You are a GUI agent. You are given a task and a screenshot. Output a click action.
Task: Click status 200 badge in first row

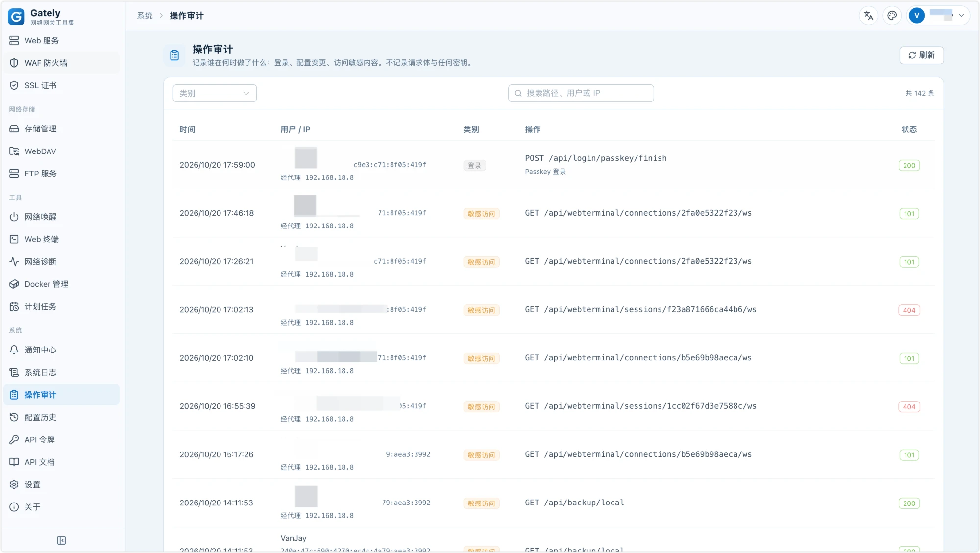[x=909, y=166]
